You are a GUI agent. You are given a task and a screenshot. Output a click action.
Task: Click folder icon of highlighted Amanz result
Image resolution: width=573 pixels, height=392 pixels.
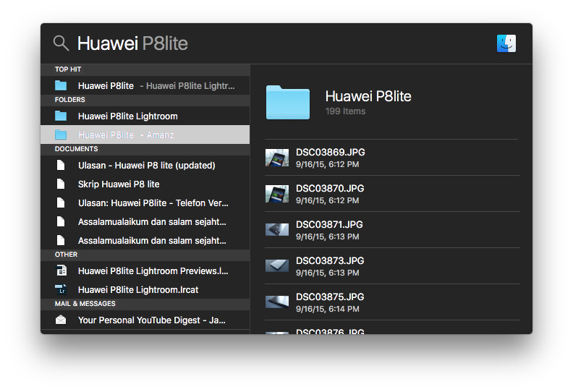61,135
